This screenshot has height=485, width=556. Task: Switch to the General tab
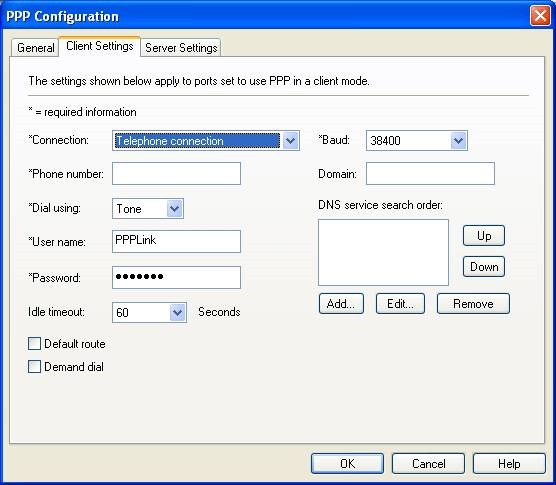pyautogui.click(x=35, y=47)
